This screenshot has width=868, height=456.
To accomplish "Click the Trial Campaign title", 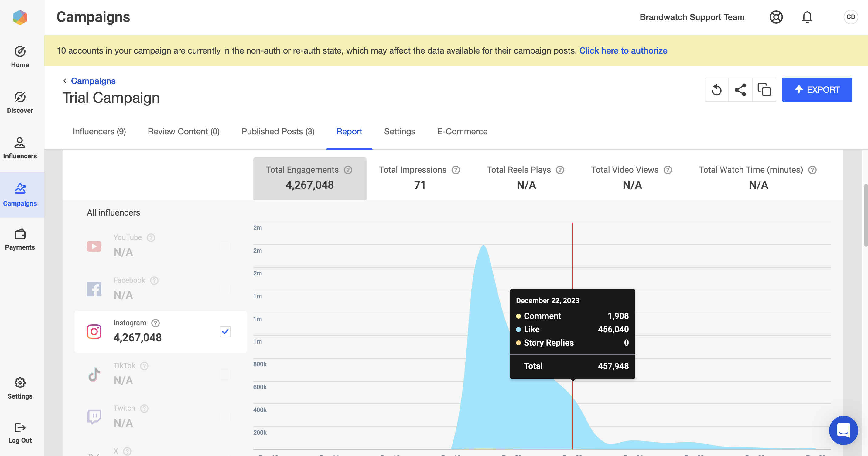I will point(111,98).
